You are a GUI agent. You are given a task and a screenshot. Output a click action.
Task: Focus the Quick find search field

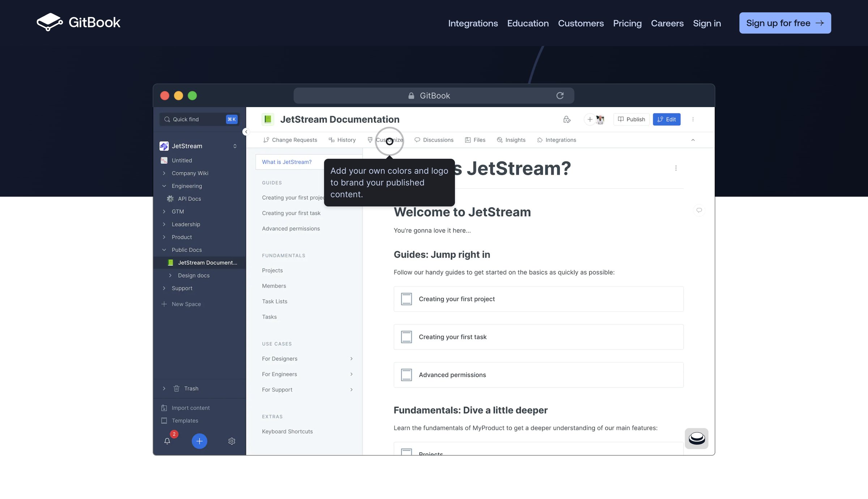pyautogui.click(x=199, y=119)
